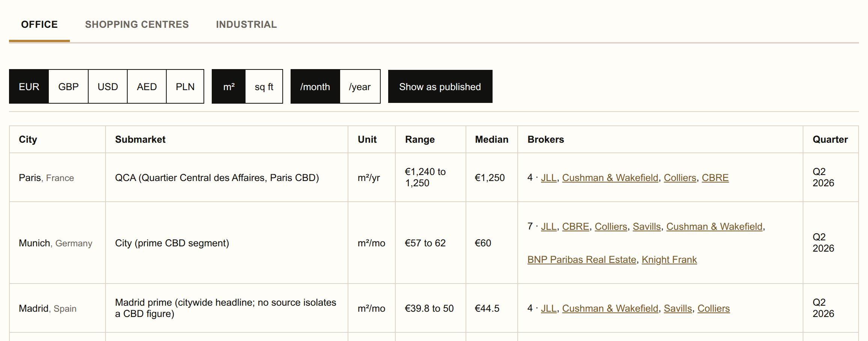868x341 pixels.
Task: Open Colliers link in Paris row
Action: click(x=680, y=178)
